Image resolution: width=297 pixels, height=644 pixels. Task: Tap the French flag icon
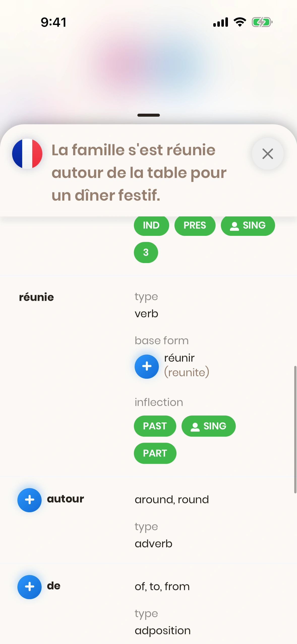tap(27, 154)
